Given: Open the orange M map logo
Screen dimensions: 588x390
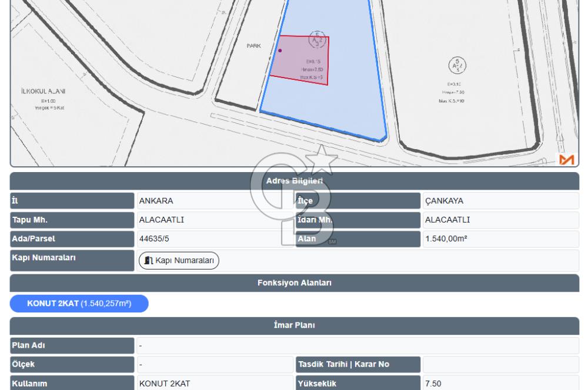Looking at the screenshot, I should tap(566, 159).
